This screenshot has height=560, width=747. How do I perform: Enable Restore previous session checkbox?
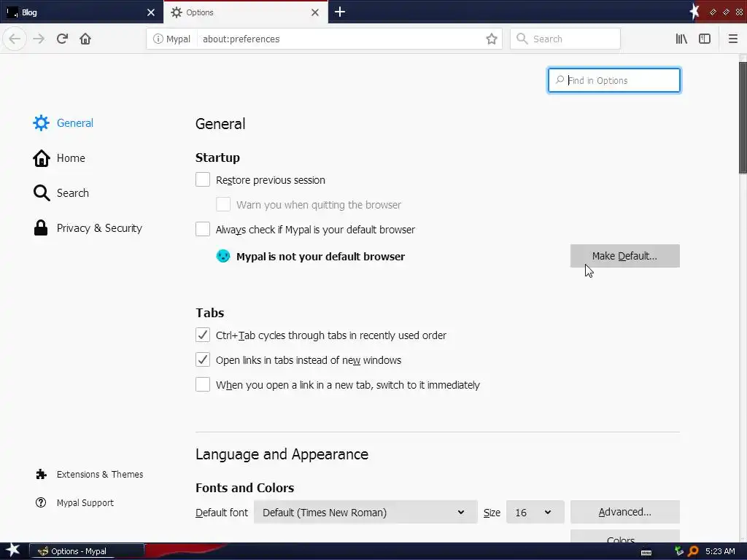tap(203, 179)
